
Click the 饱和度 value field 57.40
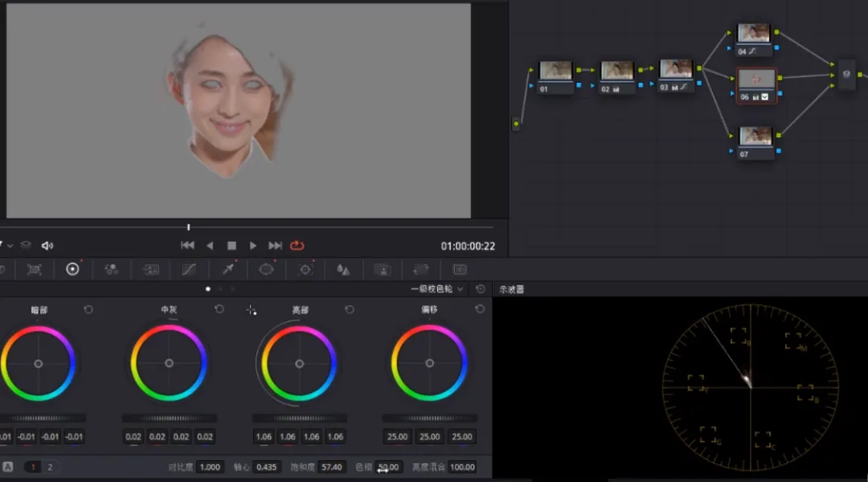332,467
